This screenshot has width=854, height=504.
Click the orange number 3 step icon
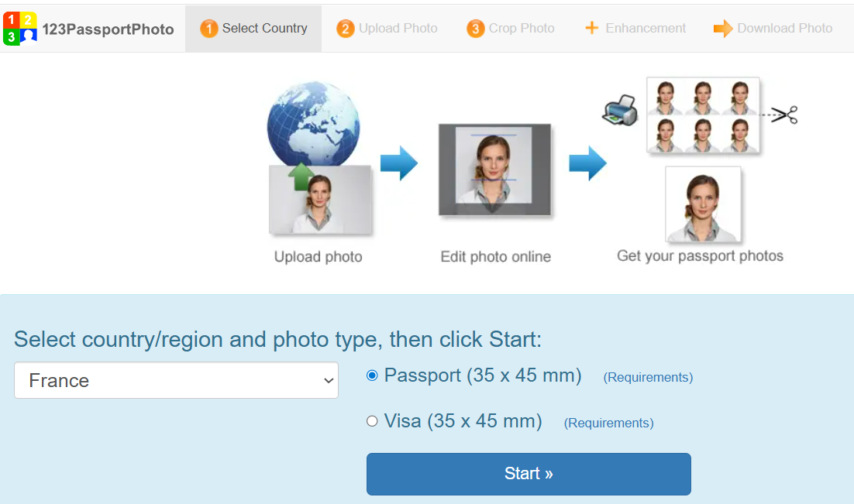tap(476, 29)
